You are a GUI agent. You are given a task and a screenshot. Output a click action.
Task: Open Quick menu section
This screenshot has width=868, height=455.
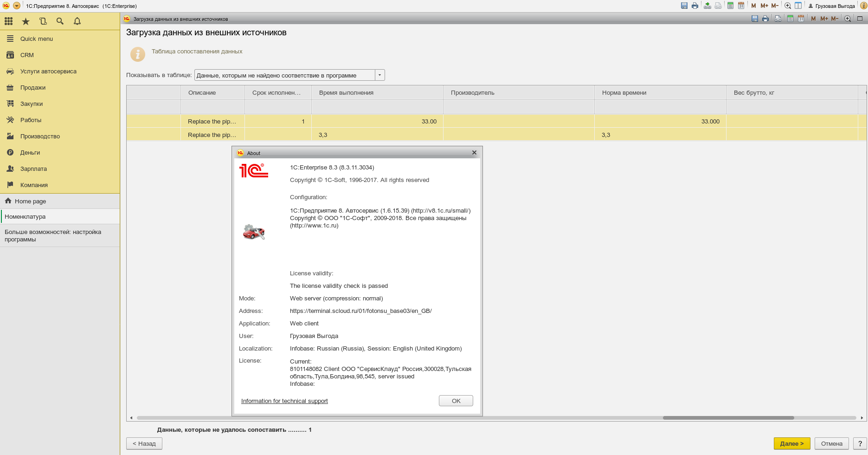[60, 39]
